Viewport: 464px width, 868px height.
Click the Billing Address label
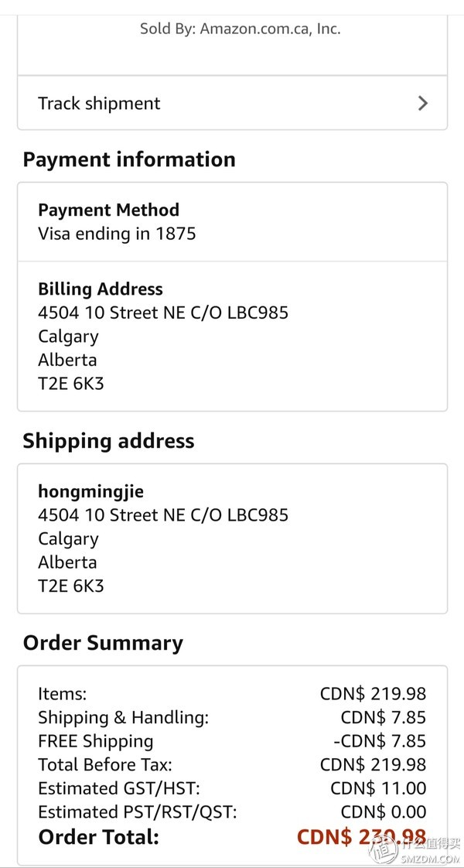point(101,289)
